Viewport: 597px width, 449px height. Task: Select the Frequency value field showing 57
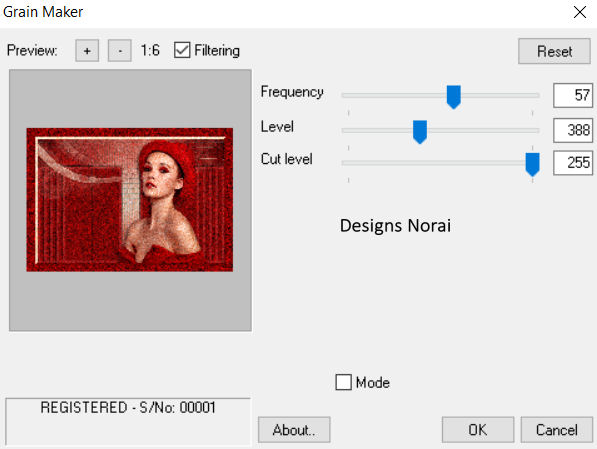tap(573, 95)
